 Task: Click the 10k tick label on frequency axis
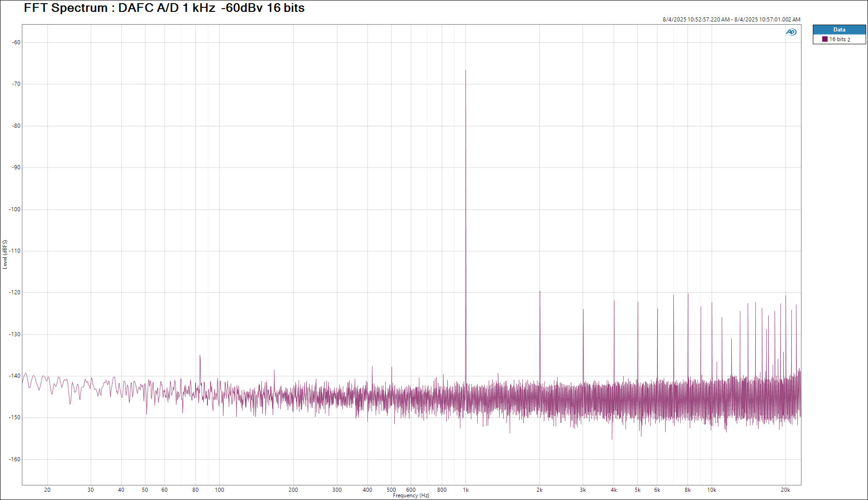pos(712,490)
